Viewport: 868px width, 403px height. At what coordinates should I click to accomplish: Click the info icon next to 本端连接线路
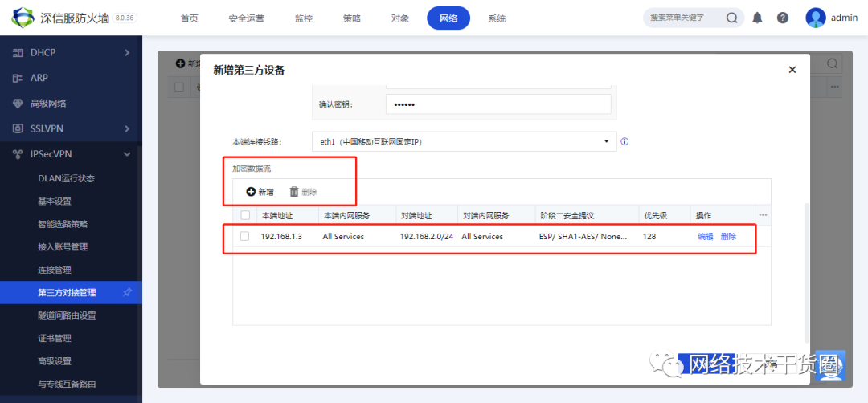(x=625, y=141)
